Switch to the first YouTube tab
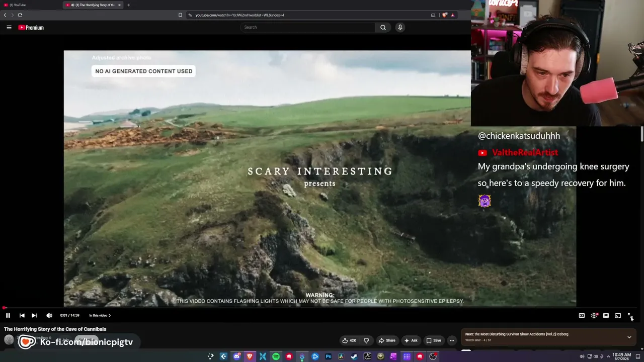Viewport: 644px width, 362px height. [x=30, y=5]
